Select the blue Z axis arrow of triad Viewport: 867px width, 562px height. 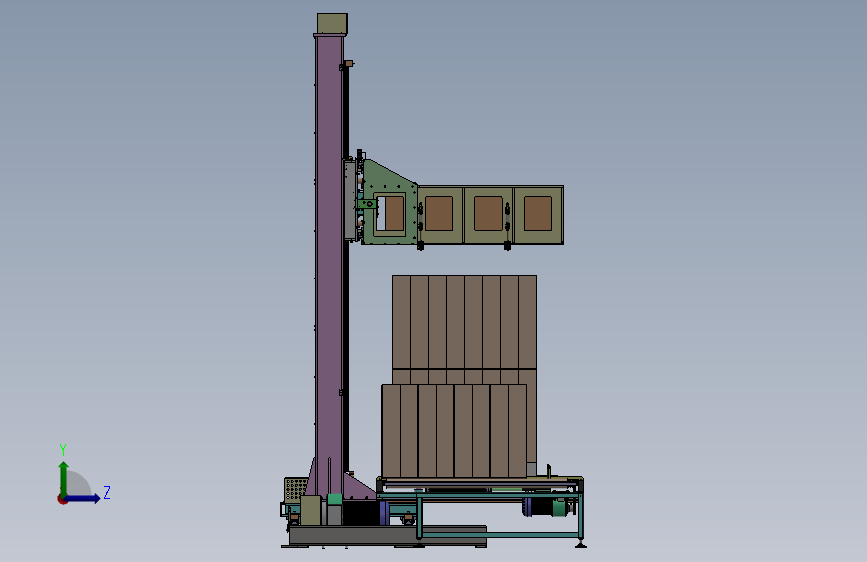click(x=83, y=498)
